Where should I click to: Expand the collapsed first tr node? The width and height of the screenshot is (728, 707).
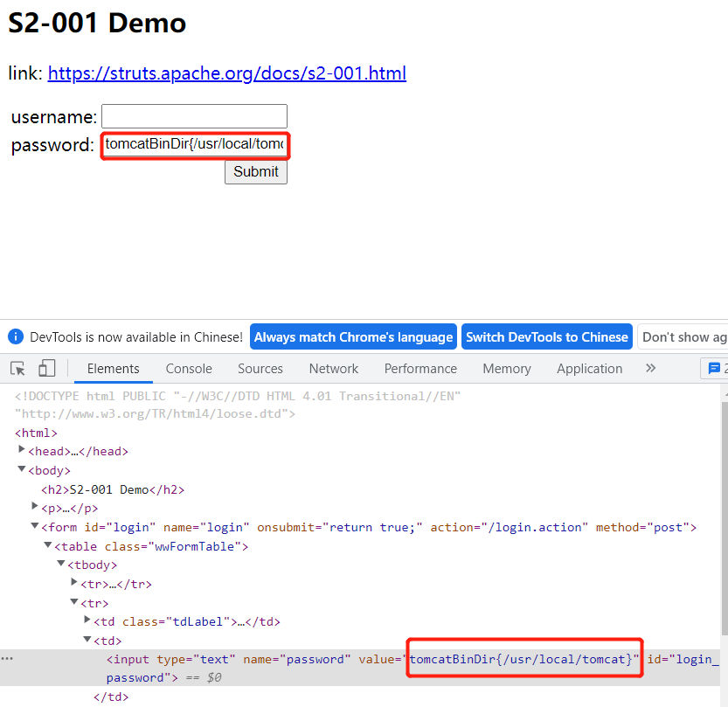click(x=73, y=582)
